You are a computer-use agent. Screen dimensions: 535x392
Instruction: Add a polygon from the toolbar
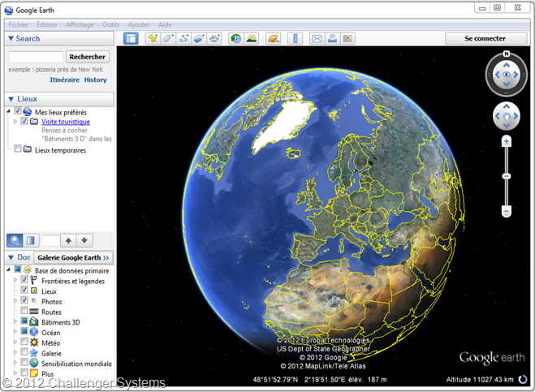[168, 39]
